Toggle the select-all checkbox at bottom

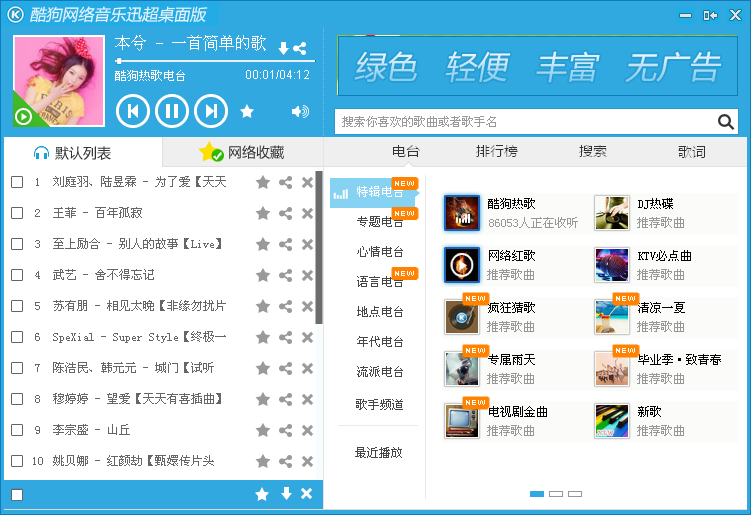[17, 494]
